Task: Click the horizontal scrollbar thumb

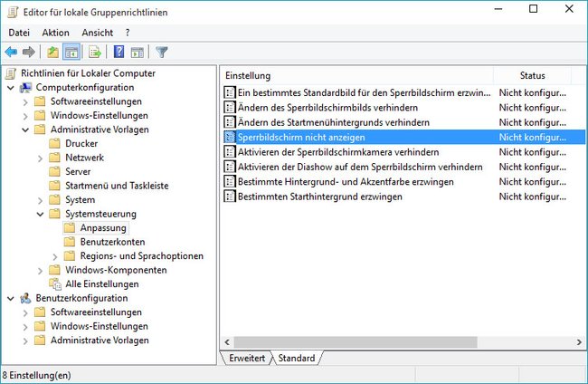Action: [356, 342]
